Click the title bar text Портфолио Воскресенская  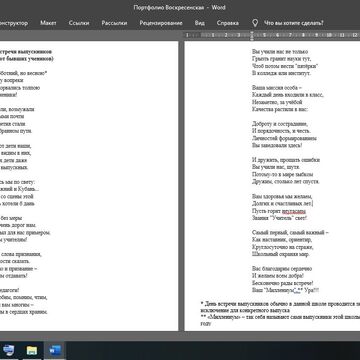(x=169, y=7)
